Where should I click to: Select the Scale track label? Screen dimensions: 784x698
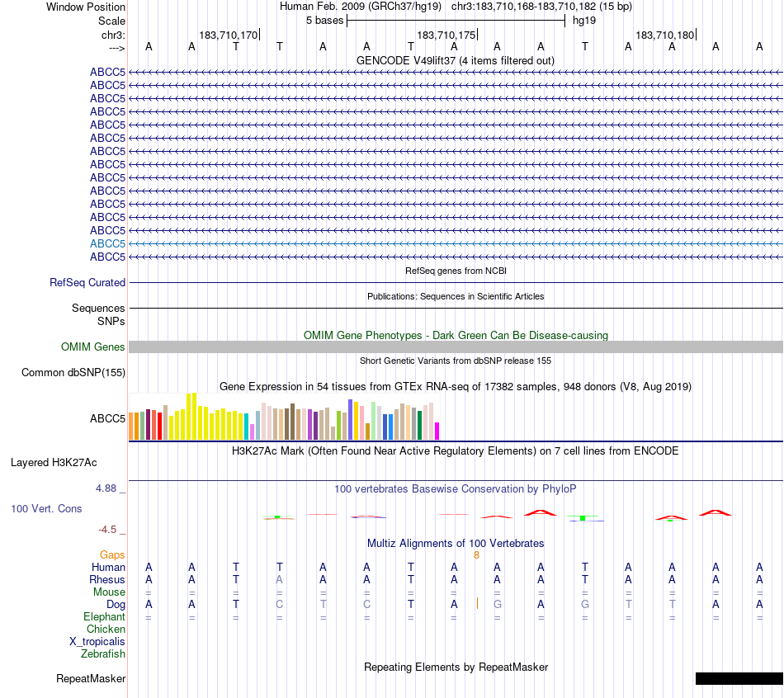click(111, 21)
